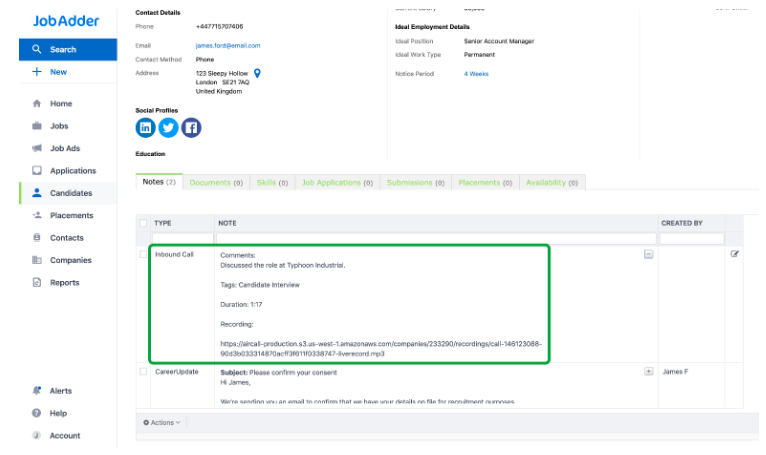Open Search in the sidebar
The image size is (766, 455).
pos(68,49)
